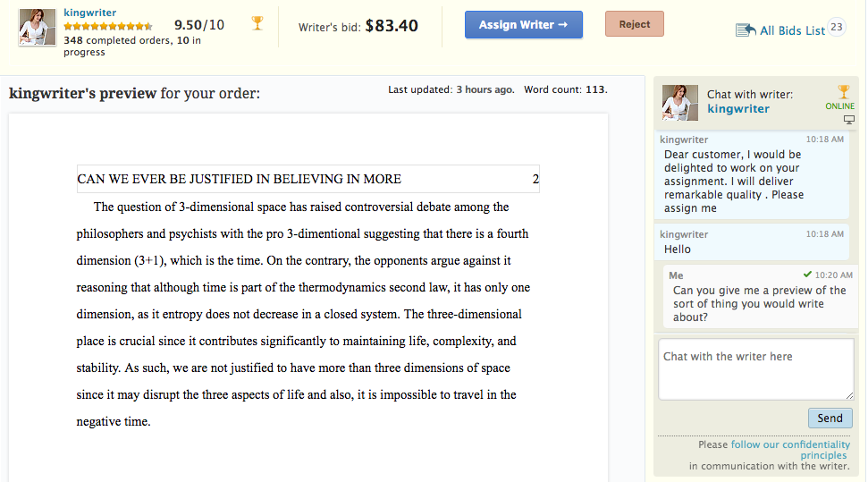Click the document header title field
Screen dimensions: 868x482
pyautogui.click(x=304, y=179)
